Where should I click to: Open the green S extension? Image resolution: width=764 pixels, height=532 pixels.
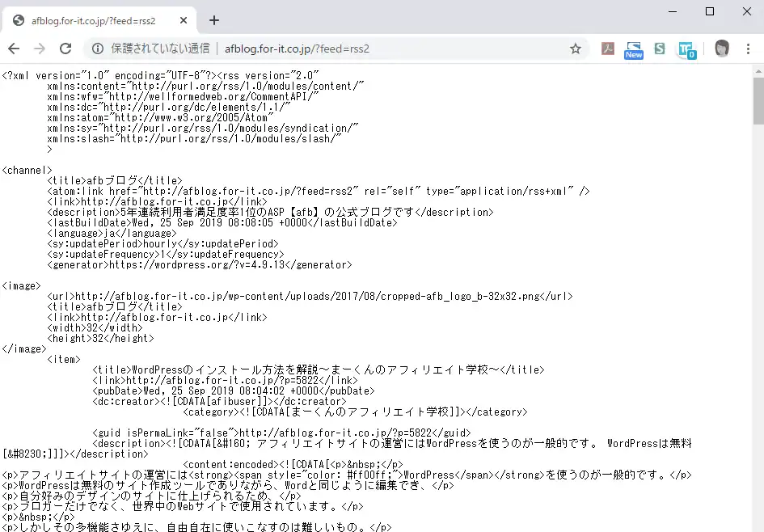click(x=659, y=49)
